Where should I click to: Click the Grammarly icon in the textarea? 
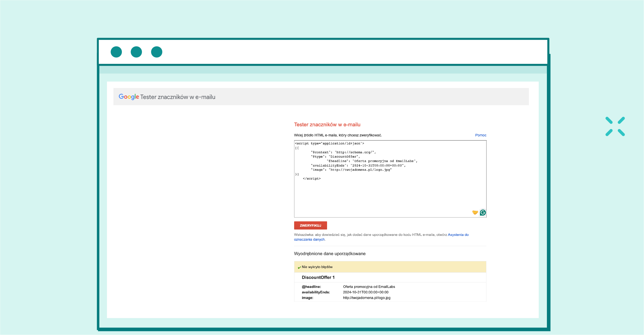coord(483,213)
